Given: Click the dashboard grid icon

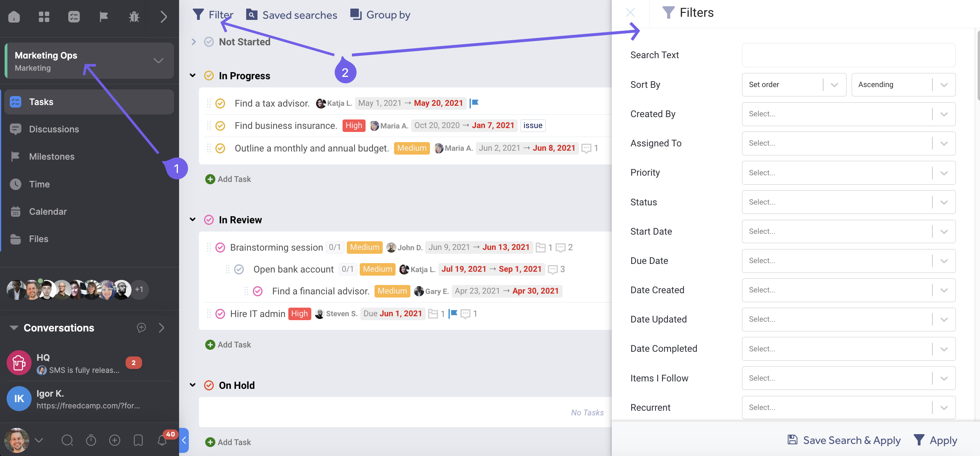Looking at the screenshot, I should click(44, 17).
